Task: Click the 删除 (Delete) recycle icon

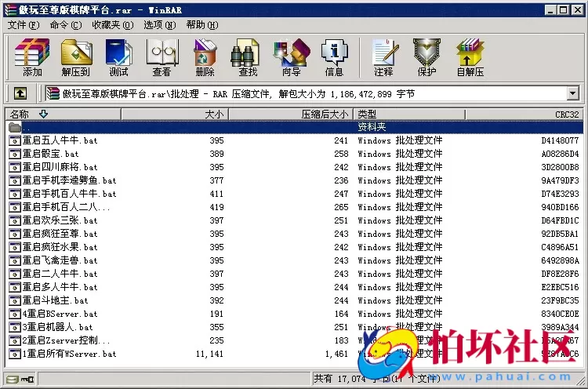Action: point(205,57)
